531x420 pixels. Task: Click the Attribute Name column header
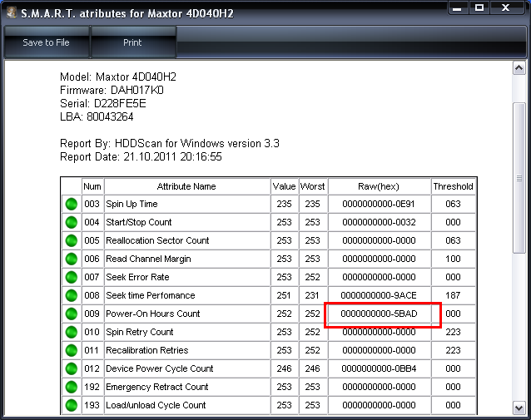(x=186, y=186)
